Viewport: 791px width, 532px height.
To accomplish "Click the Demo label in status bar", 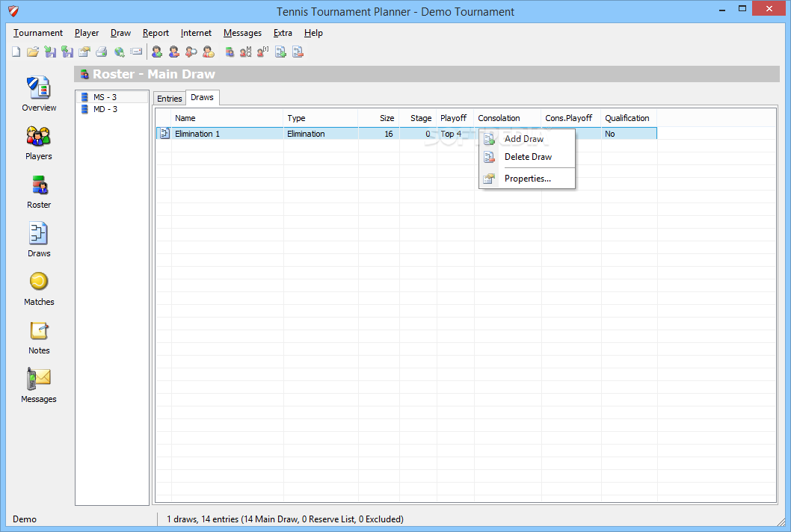I will (x=25, y=519).
